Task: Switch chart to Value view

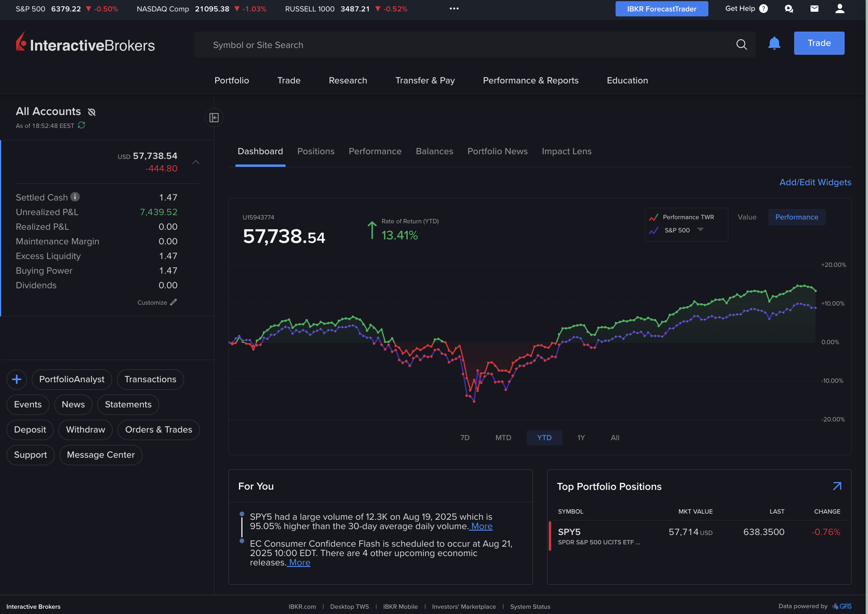Action: click(746, 217)
